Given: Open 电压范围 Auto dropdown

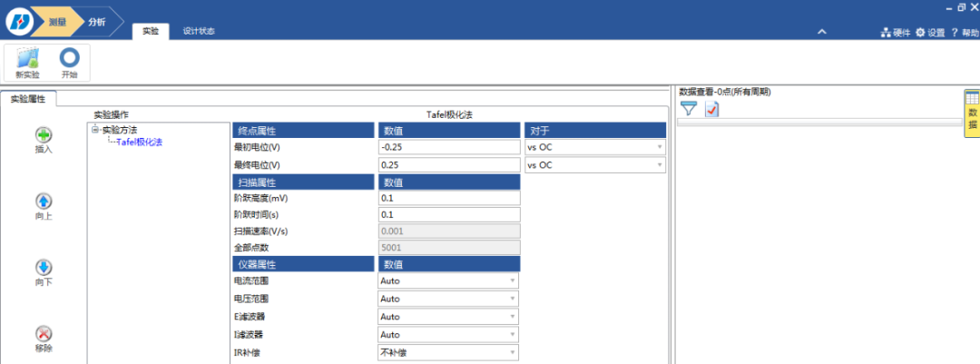Looking at the screenshot, I should tap(449, 299).
